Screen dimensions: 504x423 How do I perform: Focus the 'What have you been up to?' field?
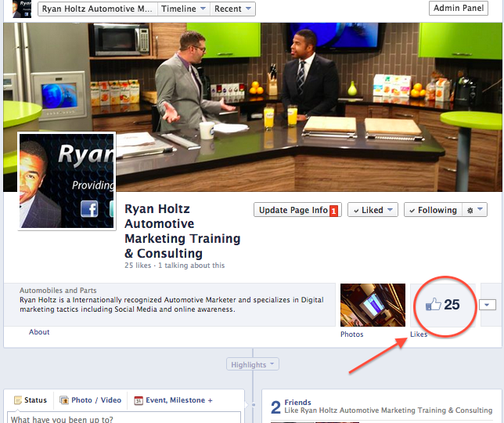tap(124, 418)
